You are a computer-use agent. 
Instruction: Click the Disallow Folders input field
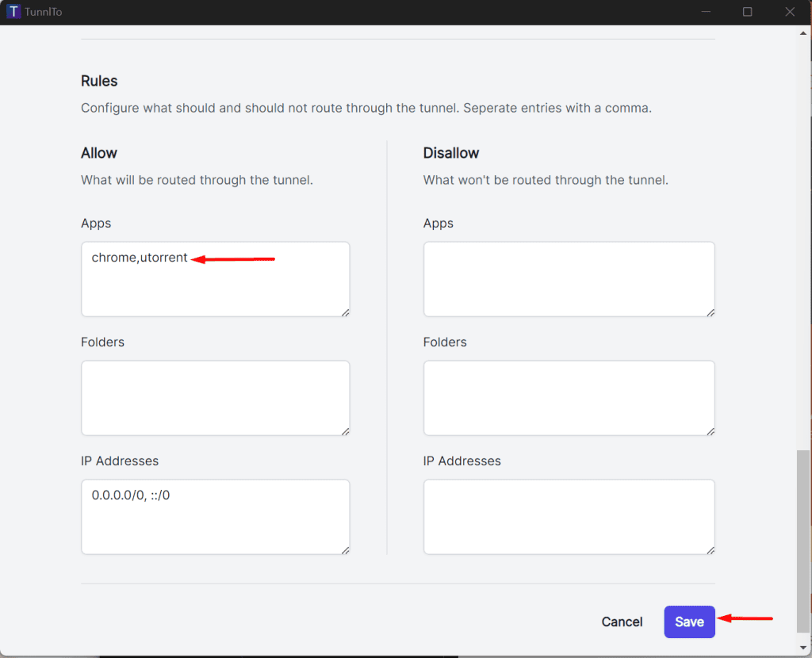coord(568,396)
